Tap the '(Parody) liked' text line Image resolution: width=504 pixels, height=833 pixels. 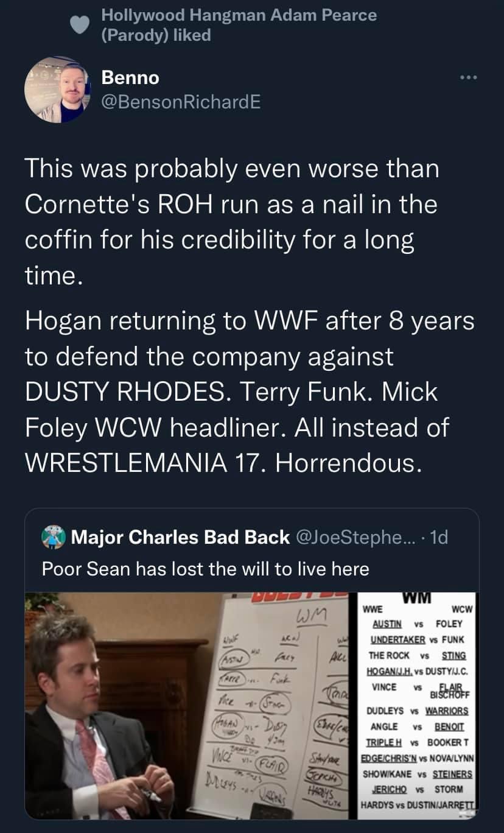155,35
